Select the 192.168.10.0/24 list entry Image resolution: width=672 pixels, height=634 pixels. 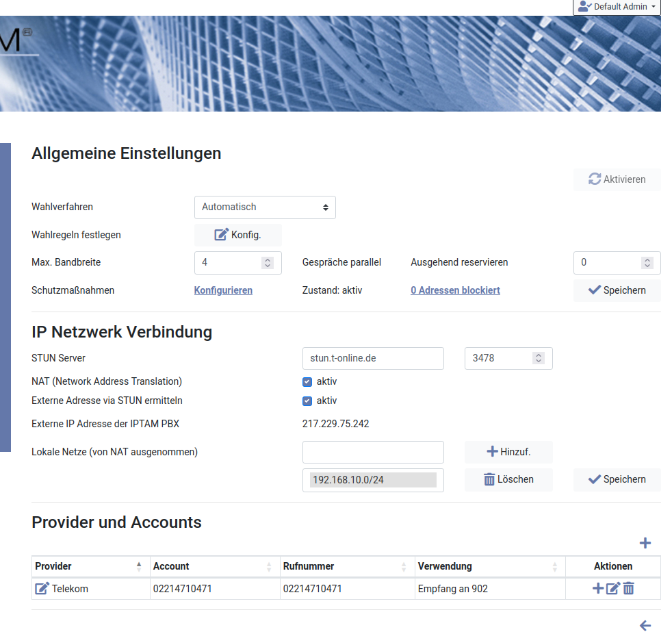[x=373, y=480]
